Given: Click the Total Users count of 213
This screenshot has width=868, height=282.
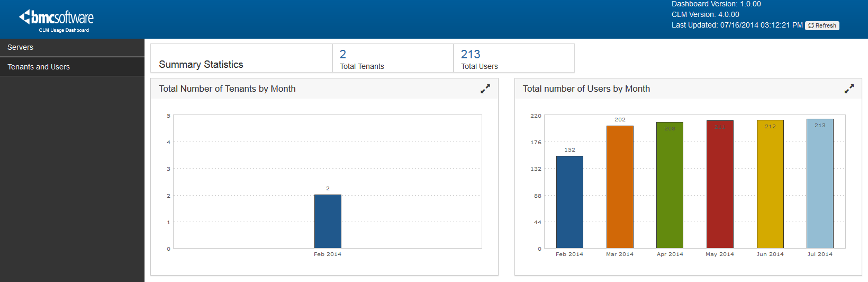Looking at the screenshot, I should [471, 54].
